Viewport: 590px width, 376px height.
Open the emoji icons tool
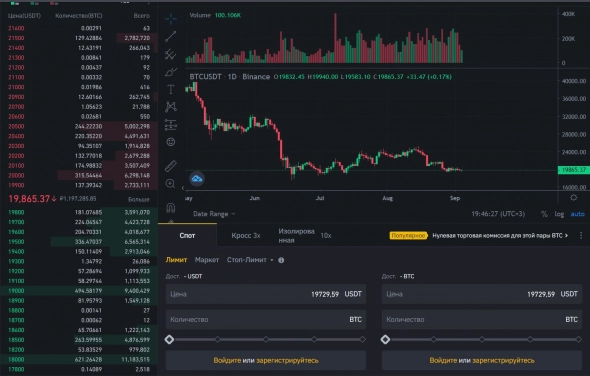(171, 142)
